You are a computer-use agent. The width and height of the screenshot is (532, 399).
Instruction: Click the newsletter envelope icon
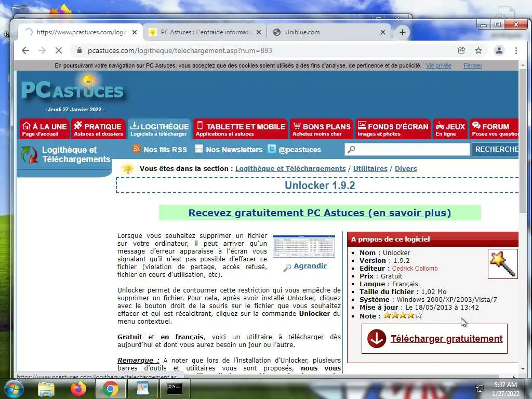click(199, 149)
